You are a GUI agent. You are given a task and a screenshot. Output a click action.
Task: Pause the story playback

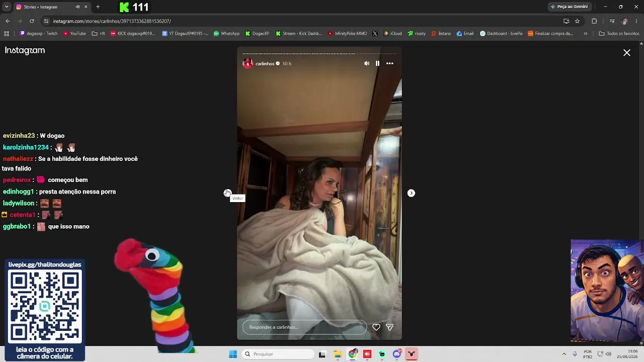pos(378,63)
